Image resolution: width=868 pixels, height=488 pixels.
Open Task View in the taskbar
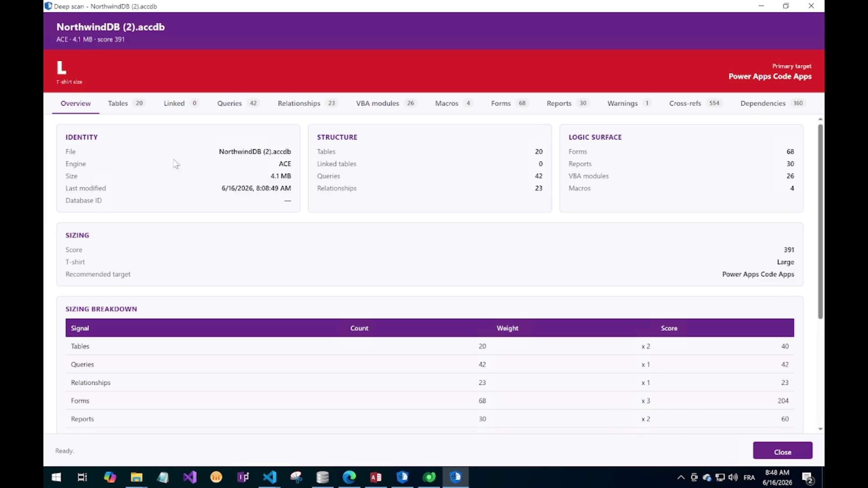click(82, 477)
